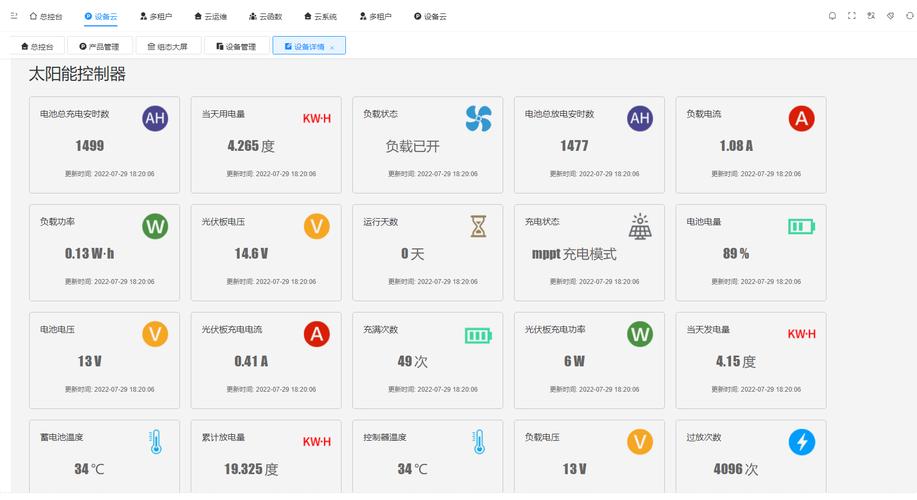917x500 pixels.
Task: Collapse the sidebar with the menu fold icon
Action: coord(13,16)
